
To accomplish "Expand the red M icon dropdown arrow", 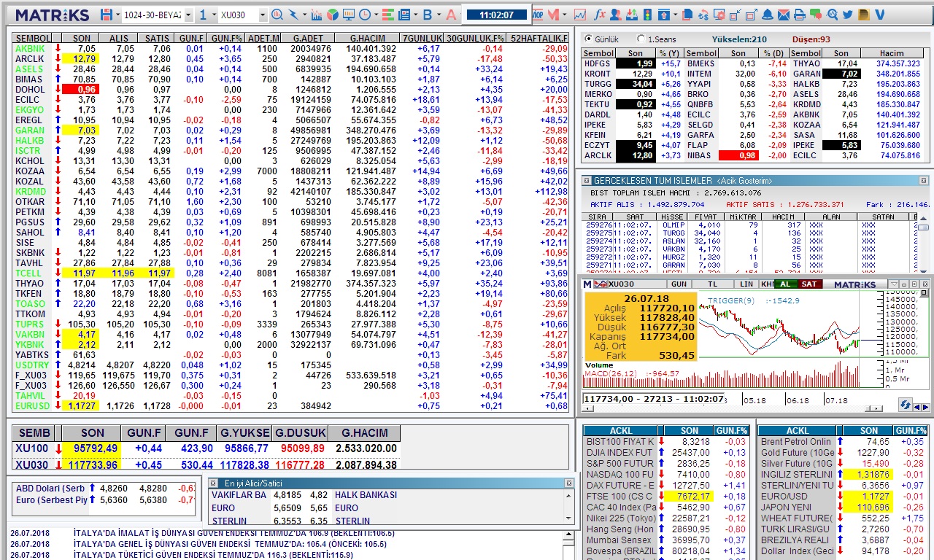I will click(x=564, y=15).
